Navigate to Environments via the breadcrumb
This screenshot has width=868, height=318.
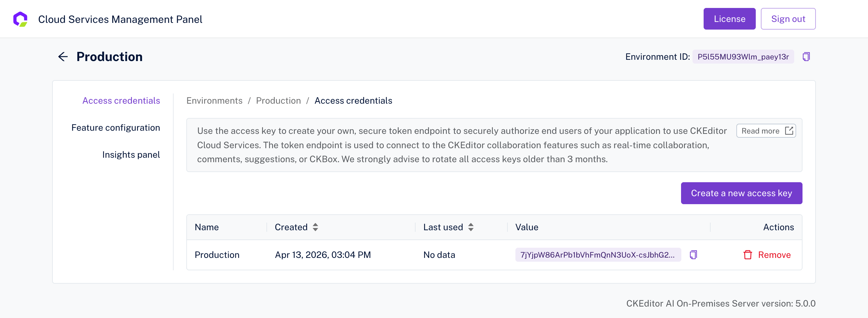pyautogui.click(x=214, y=100)
